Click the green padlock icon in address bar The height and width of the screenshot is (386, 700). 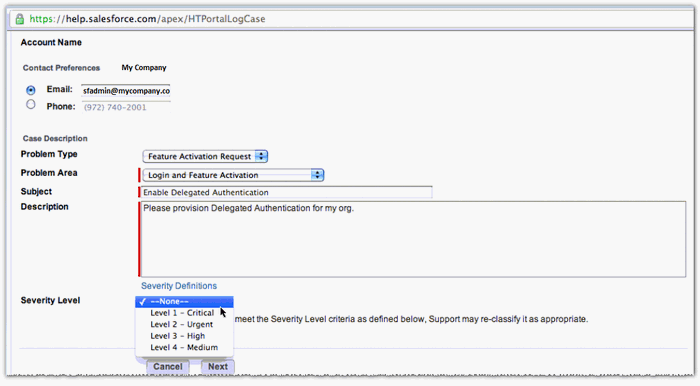click(x=19, y=19)
